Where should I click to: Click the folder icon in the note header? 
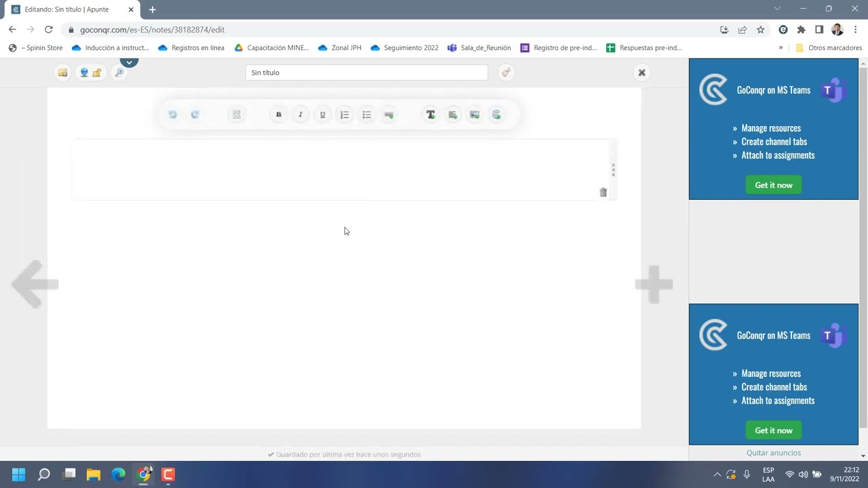click(x=62, y=73)
